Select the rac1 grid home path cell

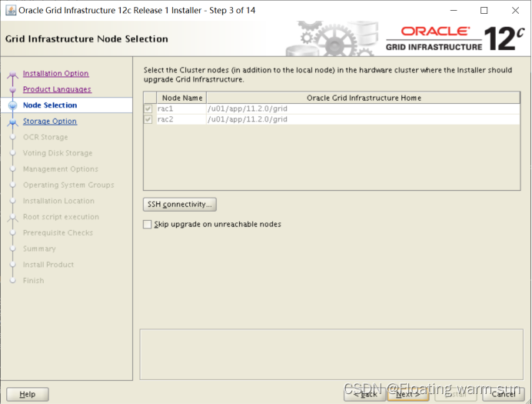[x=363, y=109]
